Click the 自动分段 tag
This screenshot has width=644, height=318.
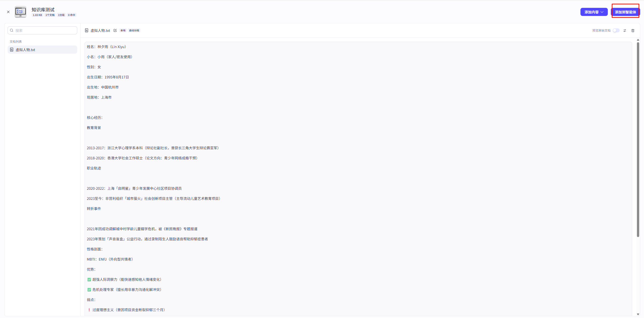tap(134, 30)
